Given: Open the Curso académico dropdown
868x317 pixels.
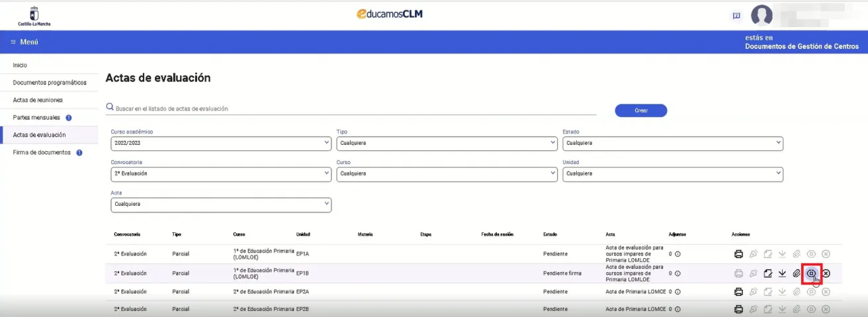Looking at the screenshot, I should click(221, 143).
